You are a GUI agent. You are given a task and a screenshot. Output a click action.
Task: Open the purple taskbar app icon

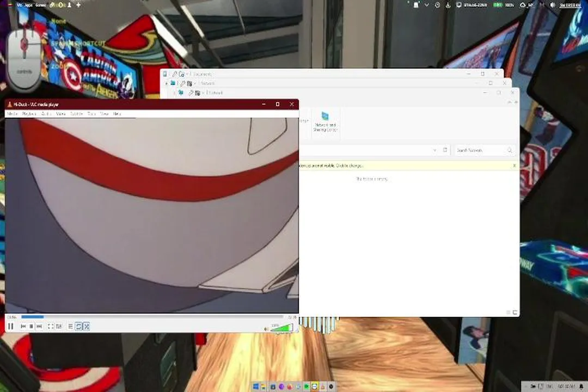click(x=281, y=387)
